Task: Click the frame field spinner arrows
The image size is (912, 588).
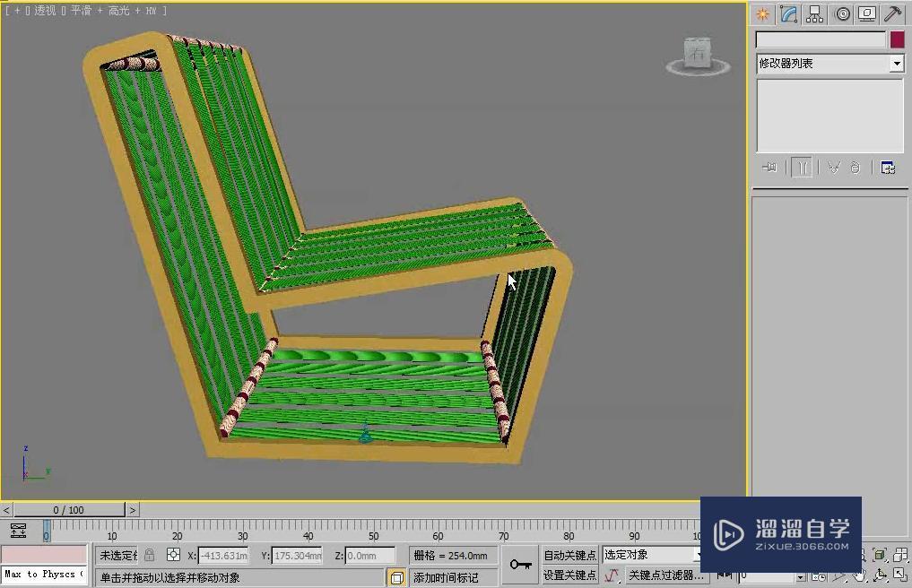Action: tap(802, 576)
